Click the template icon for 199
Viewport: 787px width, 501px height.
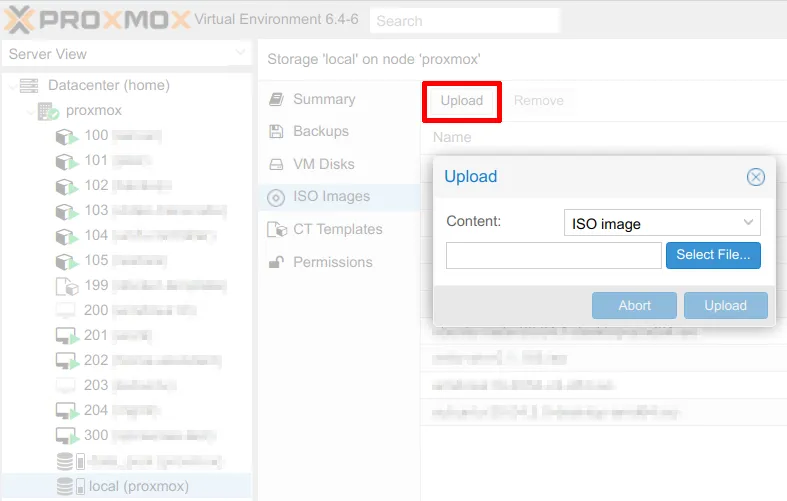pos(66,286)
